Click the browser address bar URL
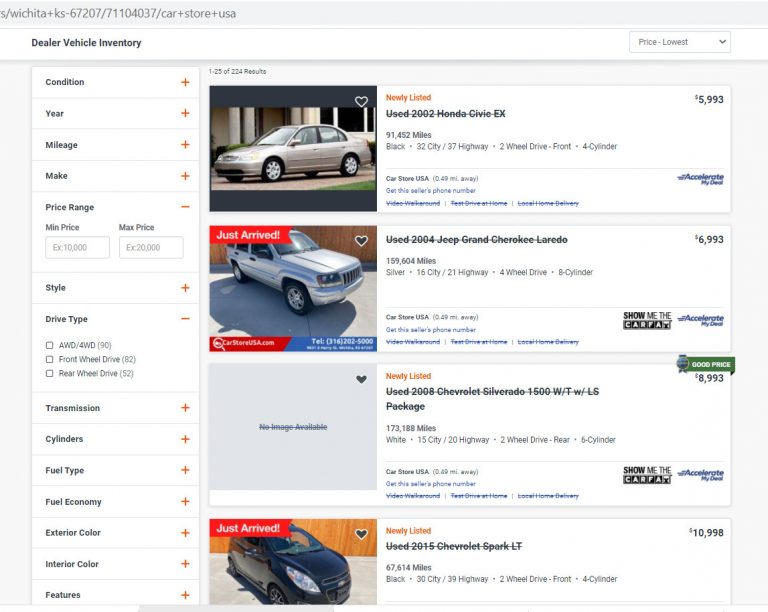 click(118, 13)
